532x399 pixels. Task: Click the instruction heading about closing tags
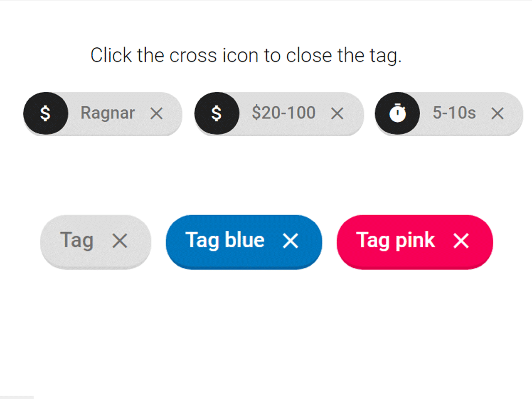pyautogui.click(x=246, y=55)
